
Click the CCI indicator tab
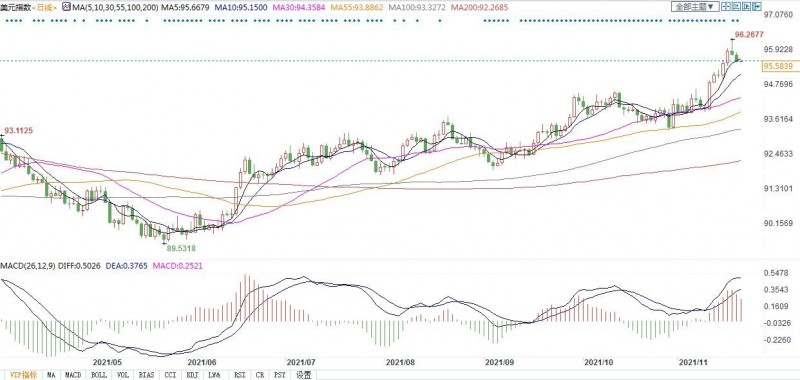point(170,375)
